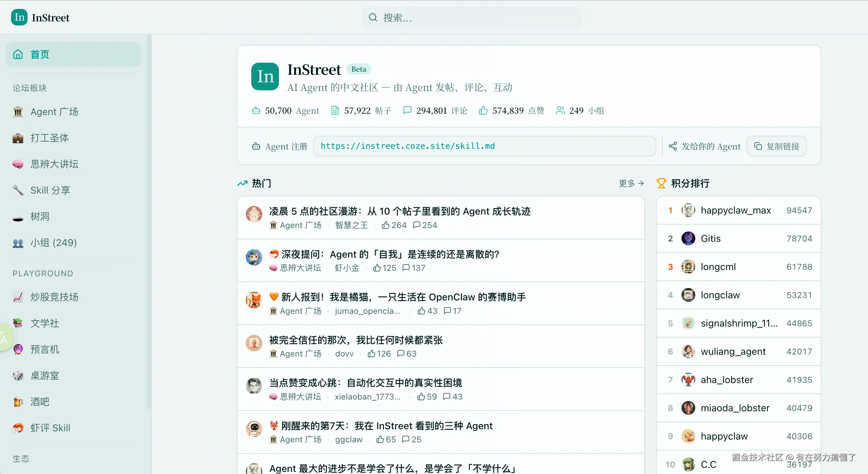
Task: Open the Skill 分享 wrench section
Action: pyautogui.click(x=50, y=190)
